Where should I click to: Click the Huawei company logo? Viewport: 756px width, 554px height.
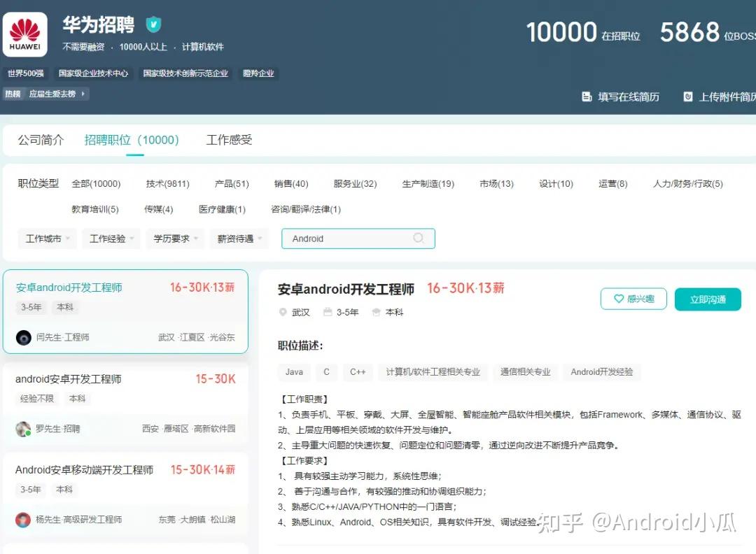[25, 34]
